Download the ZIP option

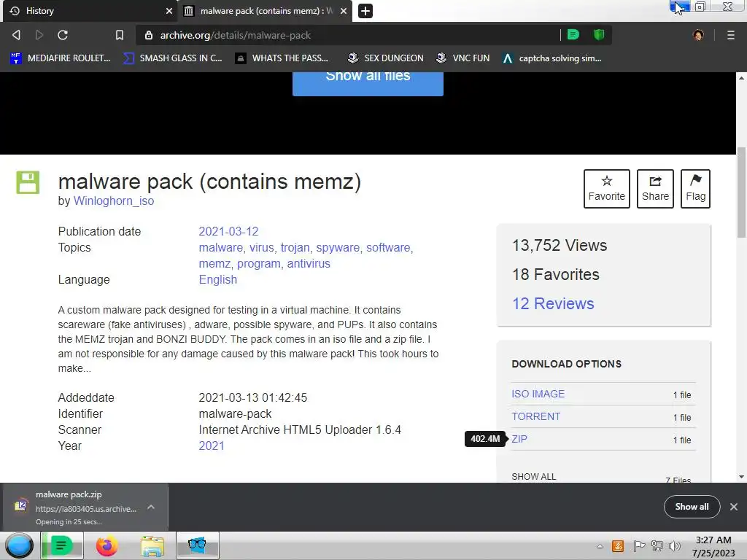click(519, 439)
